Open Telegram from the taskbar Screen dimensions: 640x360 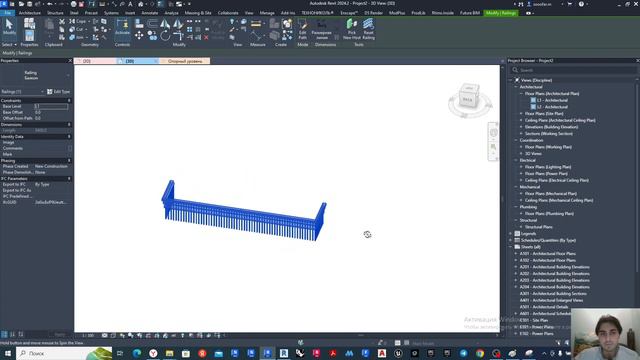pyautogui.click(x=464, y=353)
